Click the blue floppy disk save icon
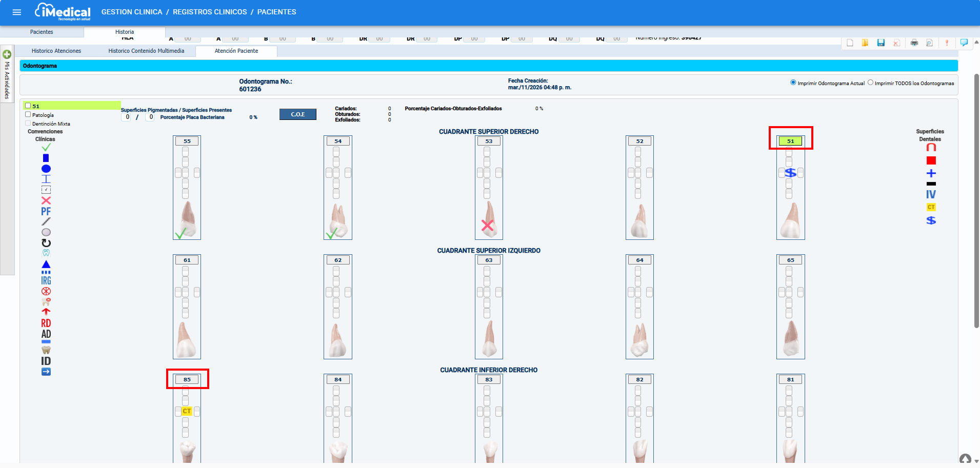Image resolution: width=980 pixels, height=468 pixels. (x=881, y=43)
